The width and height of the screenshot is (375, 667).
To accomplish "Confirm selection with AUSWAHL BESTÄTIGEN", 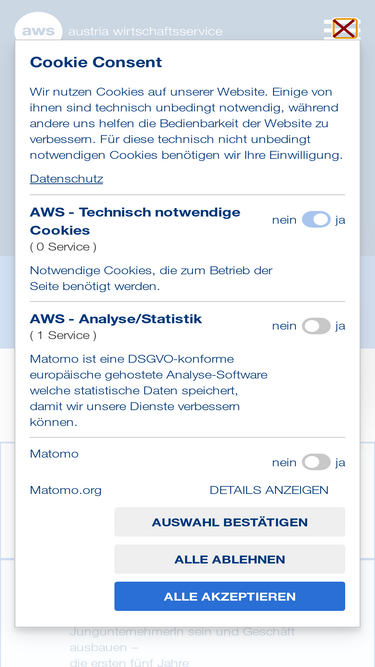I will (x=230, y=522).
